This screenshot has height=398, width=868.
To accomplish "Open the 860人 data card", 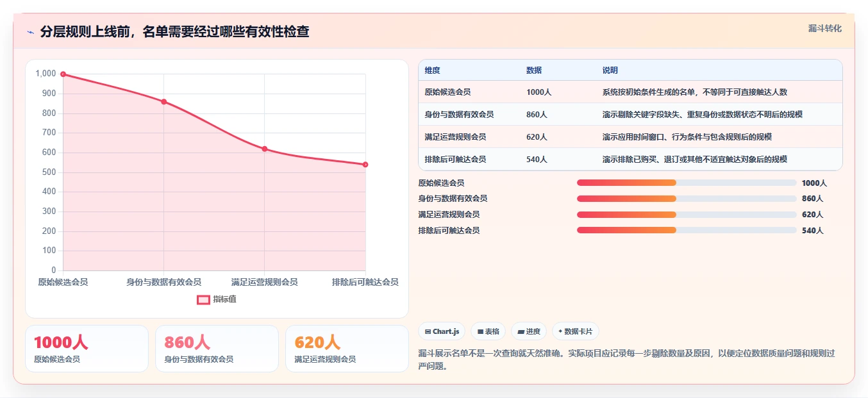I will coord(217,349).
